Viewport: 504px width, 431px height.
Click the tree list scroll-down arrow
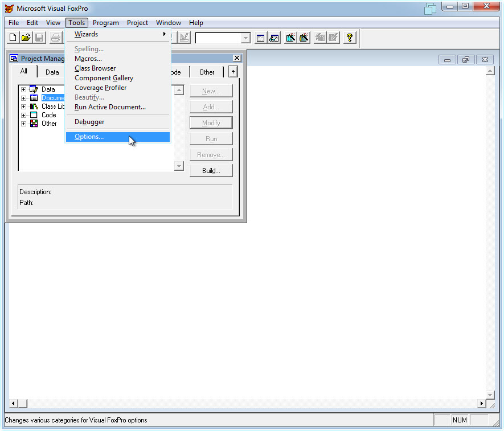point(179,166)
